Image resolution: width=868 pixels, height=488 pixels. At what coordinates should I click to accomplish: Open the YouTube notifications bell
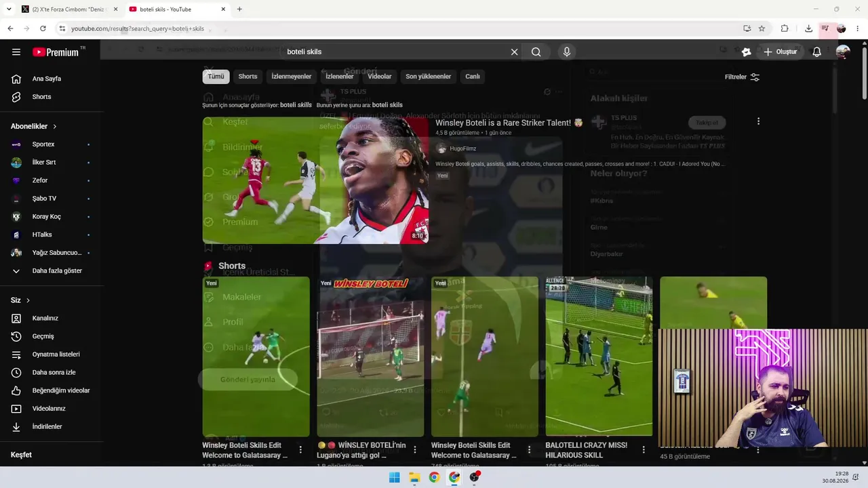click(816, 52)
